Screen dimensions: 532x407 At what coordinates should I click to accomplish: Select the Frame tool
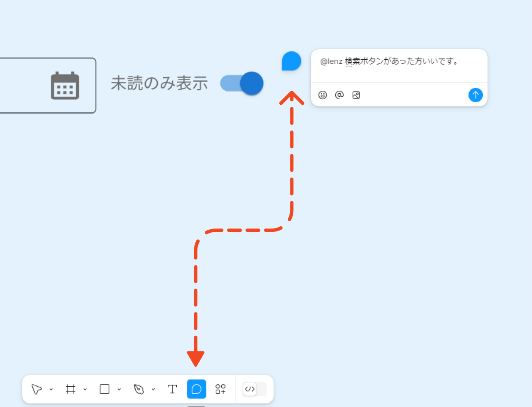[71, 389]
